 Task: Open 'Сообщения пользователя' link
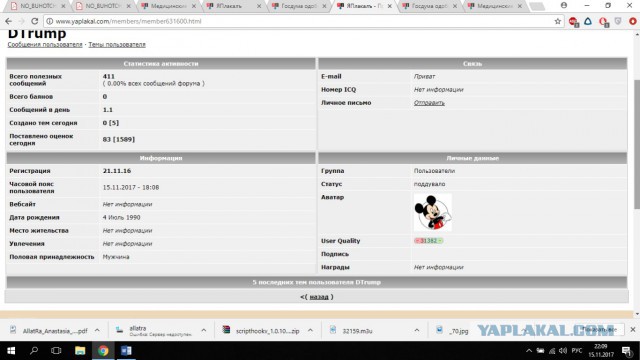point(45,44)
